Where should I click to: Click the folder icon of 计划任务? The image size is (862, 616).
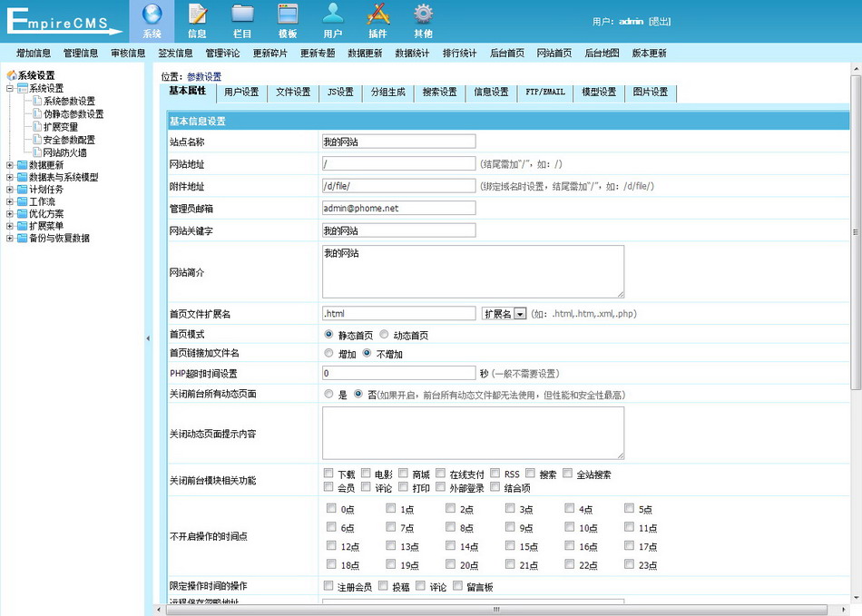(22, 189)
